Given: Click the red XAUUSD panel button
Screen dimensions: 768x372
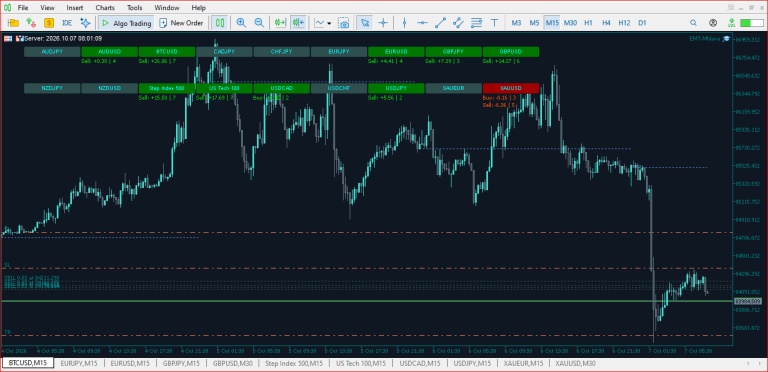Looking at the screenshot, I should coord(510,88).
